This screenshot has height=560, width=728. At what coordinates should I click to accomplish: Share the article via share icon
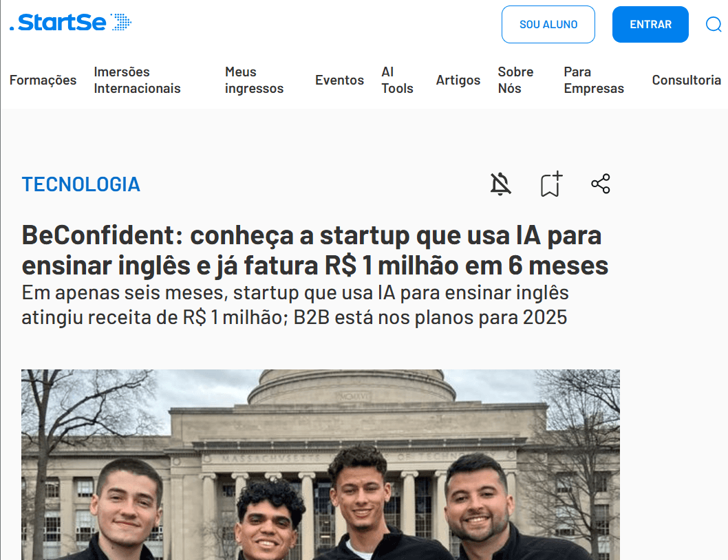(x=601, y=184)
